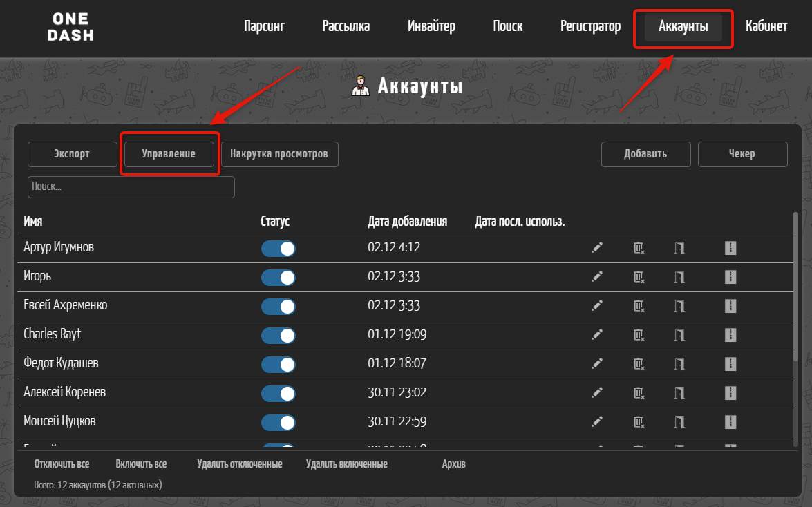Toggle status switch for Charles Rayt
Image resolution: width=812 pixels, height=507 pixels.
(278, 336)
